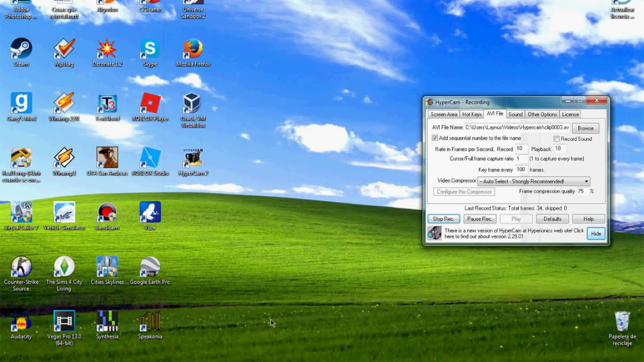Expand the Video Compressor dropdown
The width and height of the screenshot is (644, 362).
586,182
